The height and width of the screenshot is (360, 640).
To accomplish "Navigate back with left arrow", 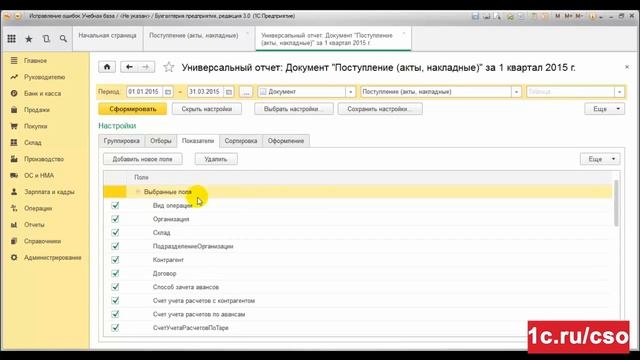I will click(129, 67).
